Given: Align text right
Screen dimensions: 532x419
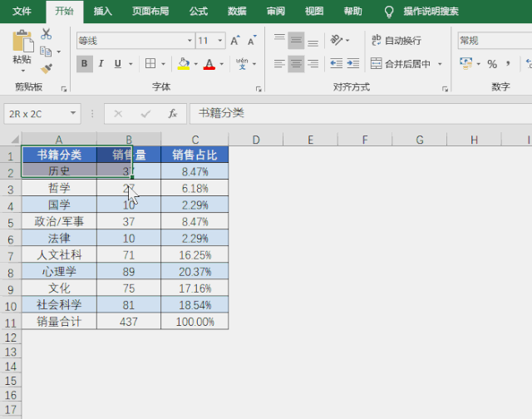Looking at the screenshot, I should [313, 63].
